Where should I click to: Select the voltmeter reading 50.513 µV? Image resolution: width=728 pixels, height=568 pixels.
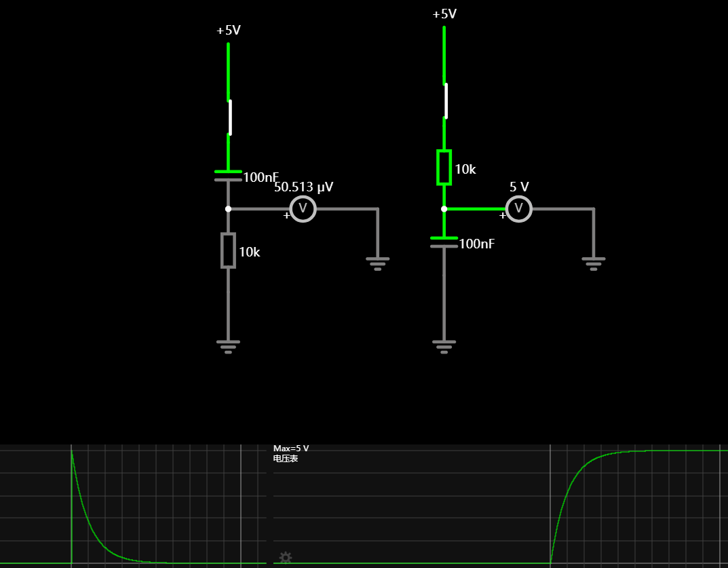[303, 208]
